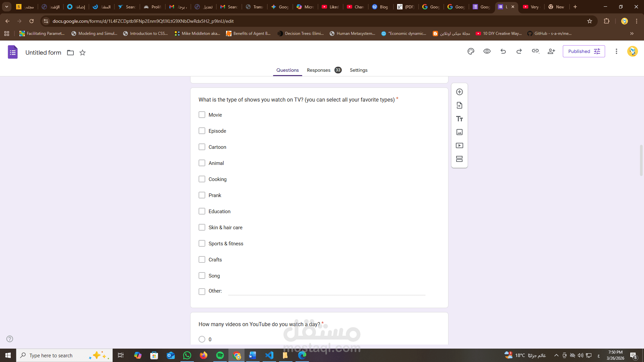This screenshot has height=362, width=644.
Task: Add title and description via Tt icon
Action: (460, 119)
